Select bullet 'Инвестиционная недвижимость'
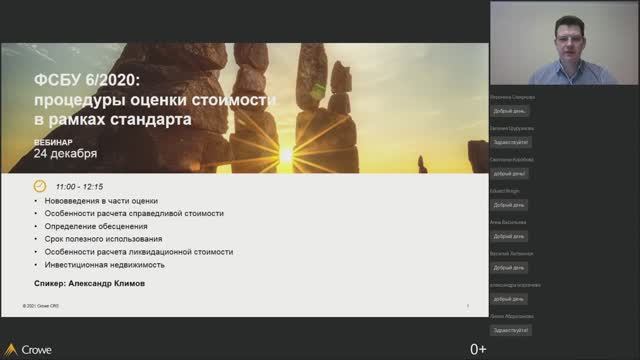Image resolution: width=640 pixels, height=360 pixels. point(104,265)
